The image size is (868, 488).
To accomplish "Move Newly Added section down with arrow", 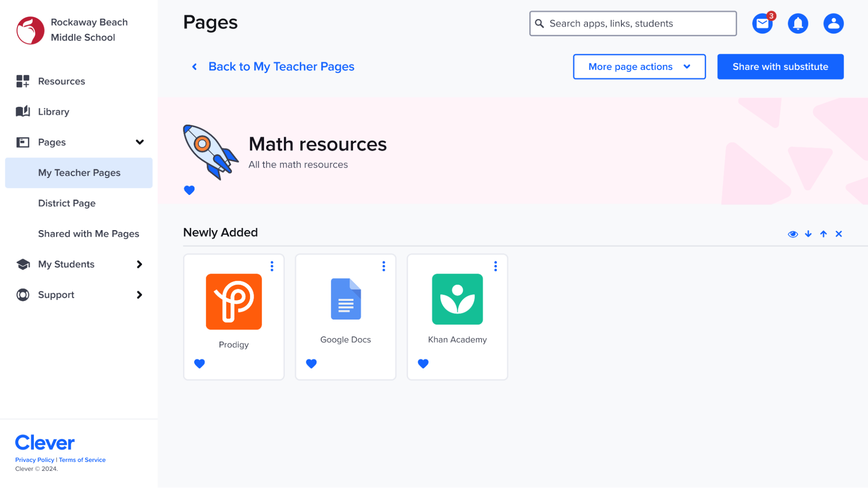I will [x=808, y=234].
